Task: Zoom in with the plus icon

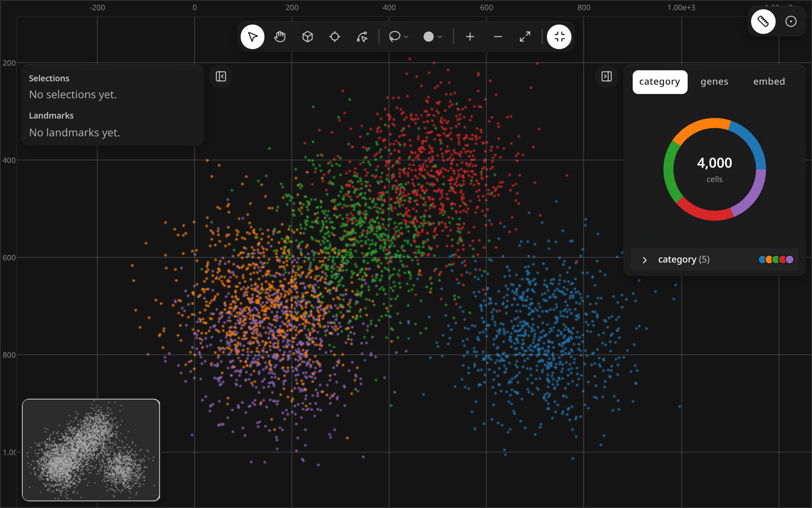Action: click(470, 37)
